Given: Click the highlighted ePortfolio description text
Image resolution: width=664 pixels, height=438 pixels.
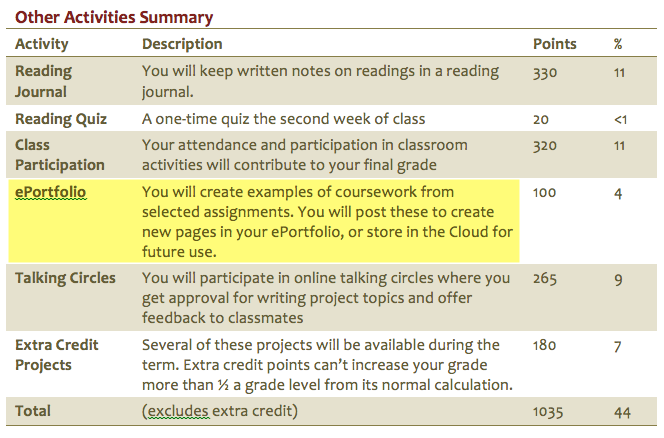Looking at the screenshot, I should click(x=328, y=221).
